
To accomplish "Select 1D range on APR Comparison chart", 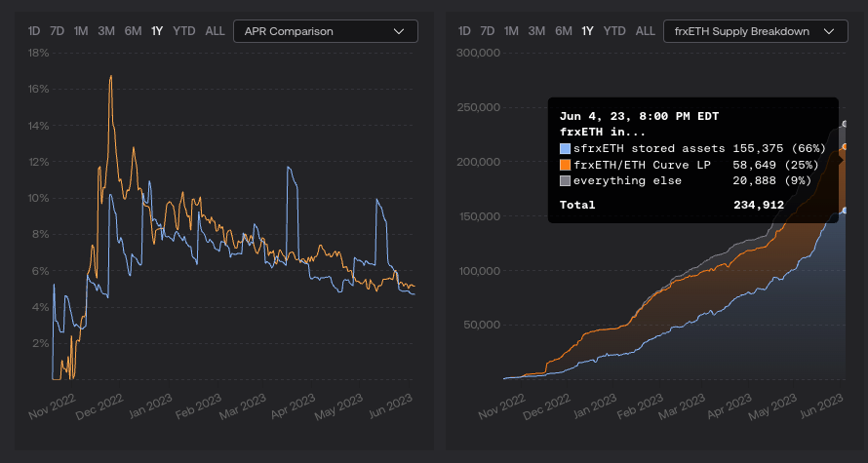I will coord(34,31).
